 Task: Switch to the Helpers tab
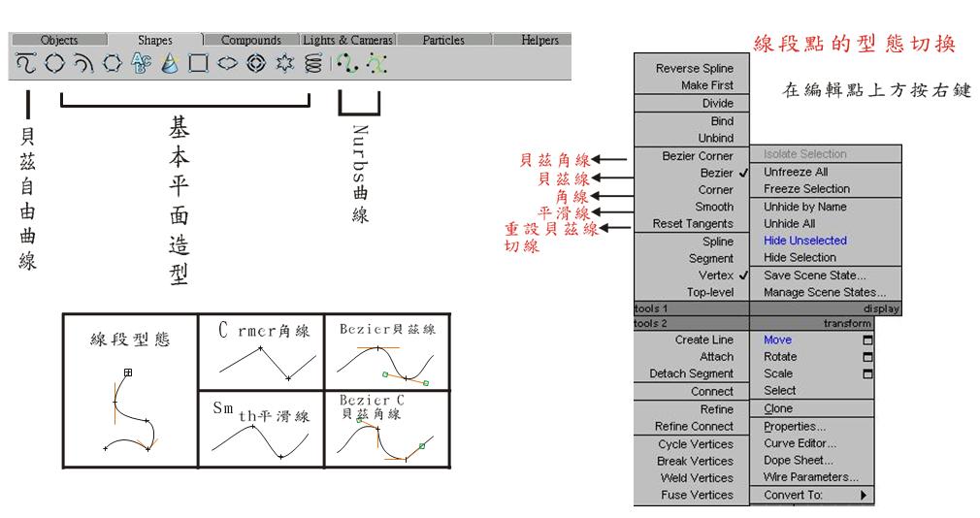click(540, 40)
